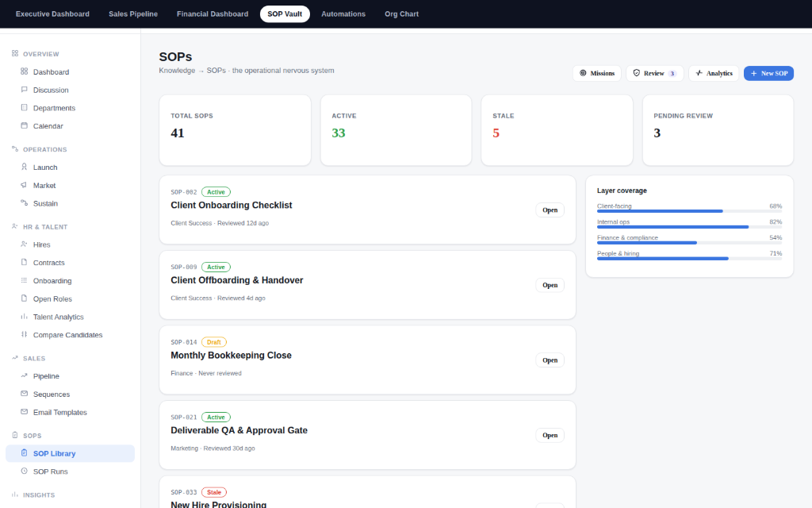Click the Internal ops coverage bar

(x=689, y=227)
